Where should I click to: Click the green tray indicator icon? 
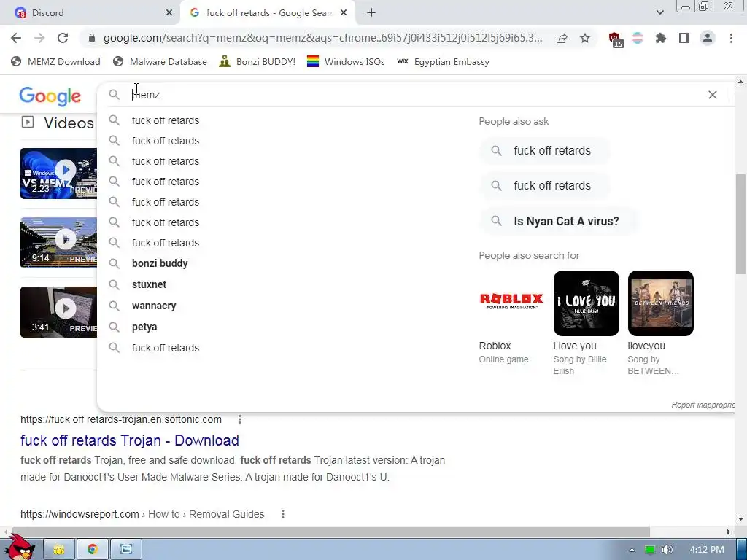(x=650, y=550)
